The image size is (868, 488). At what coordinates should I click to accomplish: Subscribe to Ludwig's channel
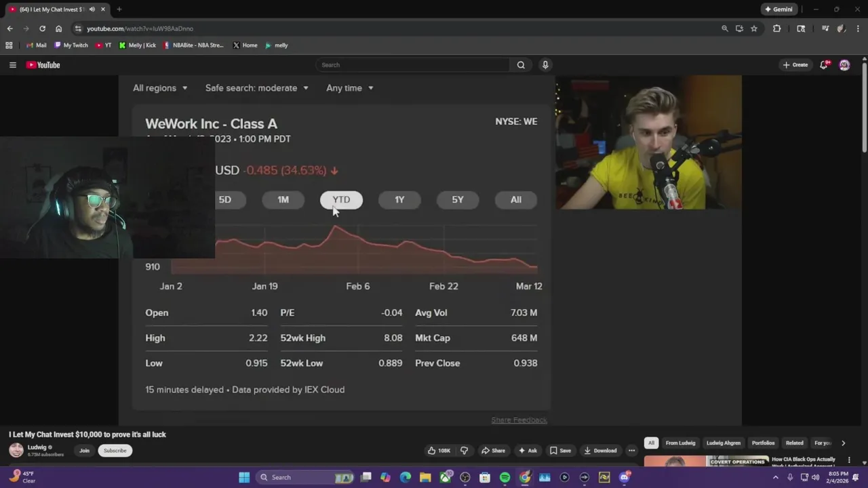click(115, 450)
